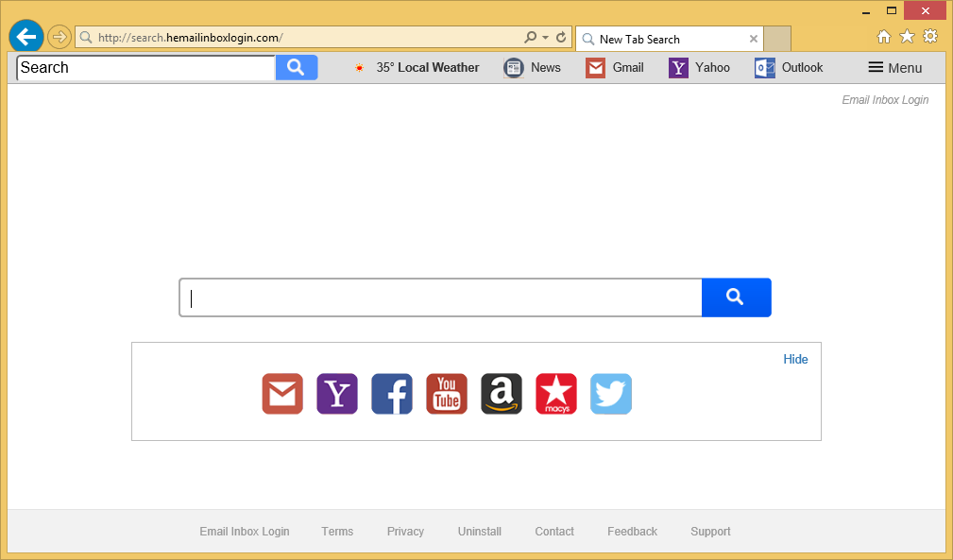Refresh the page with the reload icon

[561, 38]
